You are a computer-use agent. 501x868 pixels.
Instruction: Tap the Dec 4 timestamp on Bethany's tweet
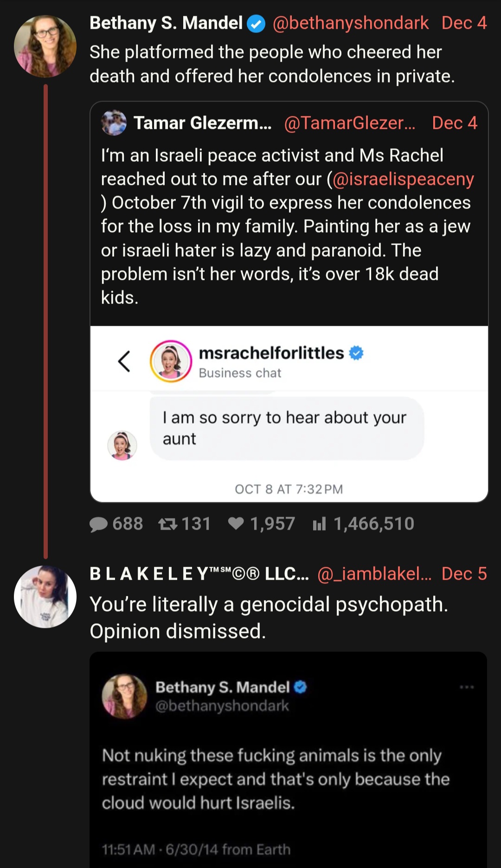click(464, 23)
